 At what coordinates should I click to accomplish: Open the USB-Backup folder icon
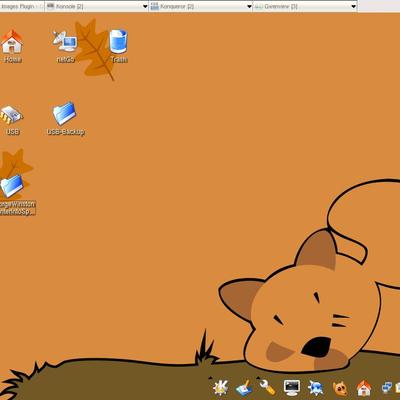[65, 114]
